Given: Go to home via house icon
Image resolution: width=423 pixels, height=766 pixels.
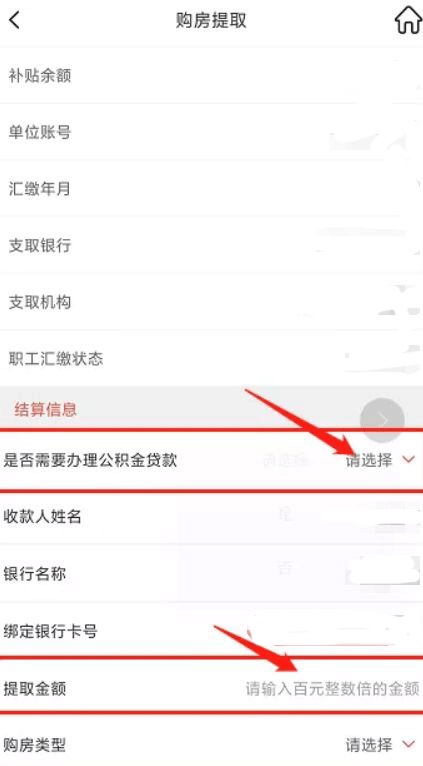Looking at the screenshot, I should pyautogui.click(x=407, y=21).
